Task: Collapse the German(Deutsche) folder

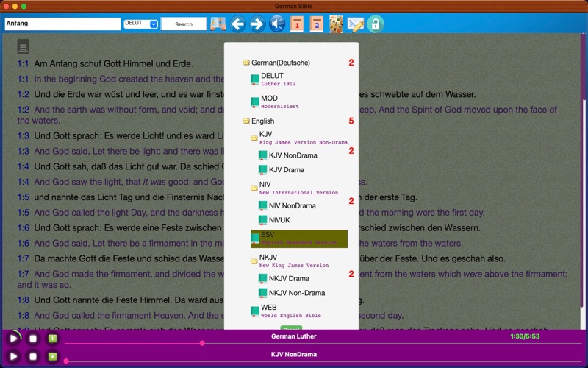Action: pyautogui.click(x=246, y=63)
